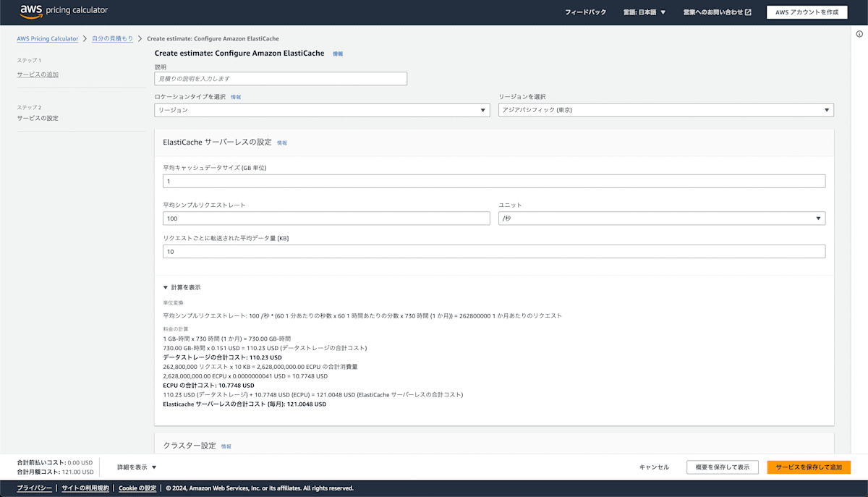Click the キャンセル button
Viewport: 868px width, 497px height.
[654, 467]
